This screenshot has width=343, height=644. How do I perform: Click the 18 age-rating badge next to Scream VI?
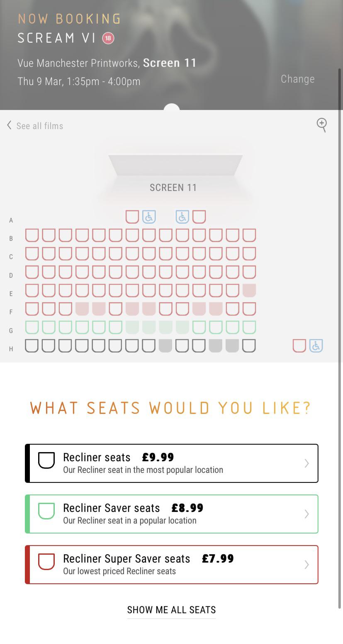point(108,37)
